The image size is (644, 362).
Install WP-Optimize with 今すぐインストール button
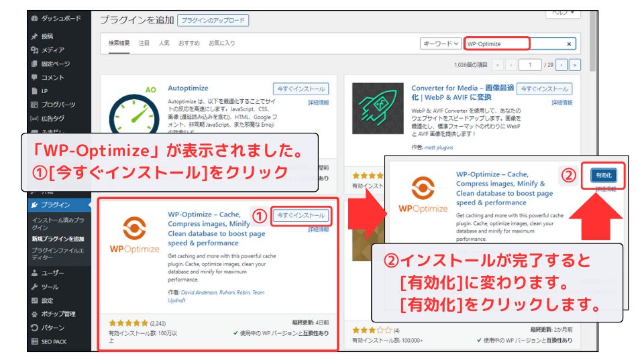301,215
